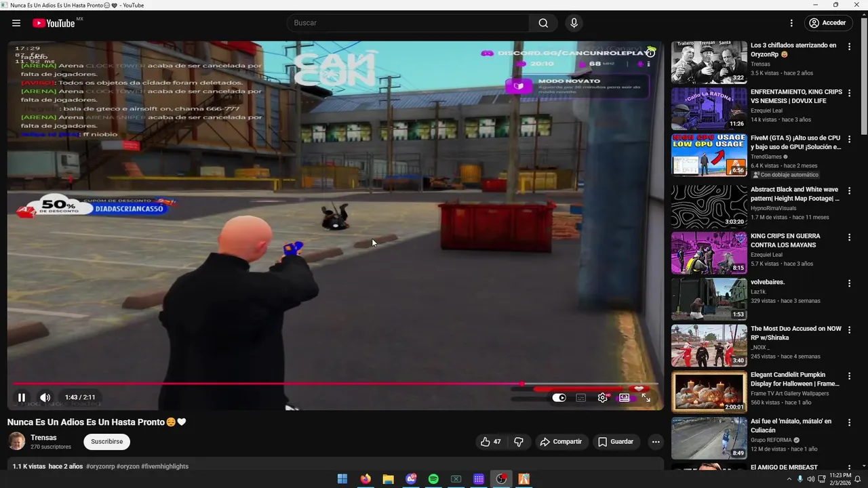Open options for Abstract Black and White video
The height and width of the screenshot is (488, 868).
[x=849, y=191]
